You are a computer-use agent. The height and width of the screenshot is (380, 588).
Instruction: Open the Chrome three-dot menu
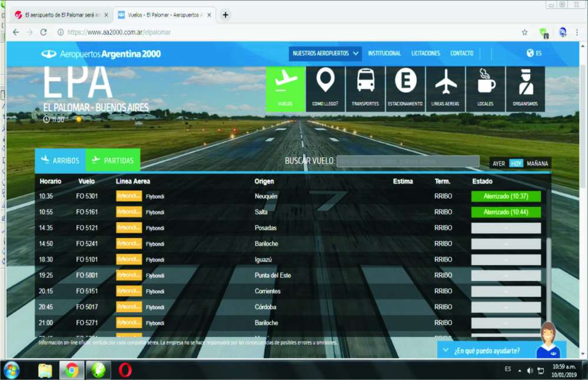tap(577, 32)
